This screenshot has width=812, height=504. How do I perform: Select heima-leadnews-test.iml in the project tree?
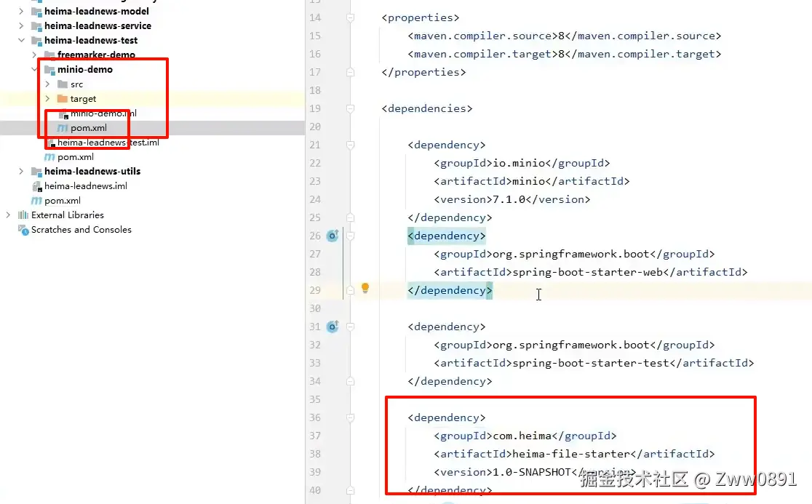[108, 143]
